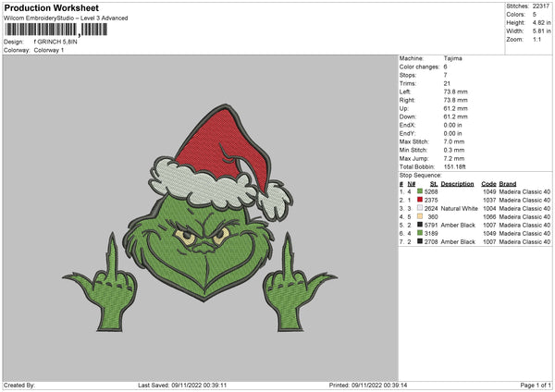Click the Machine value Tajima

pyautogui.click(x=452, y=58)
